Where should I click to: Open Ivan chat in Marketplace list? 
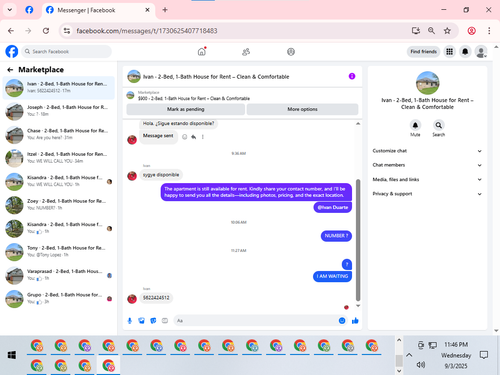tap(59, 88)
